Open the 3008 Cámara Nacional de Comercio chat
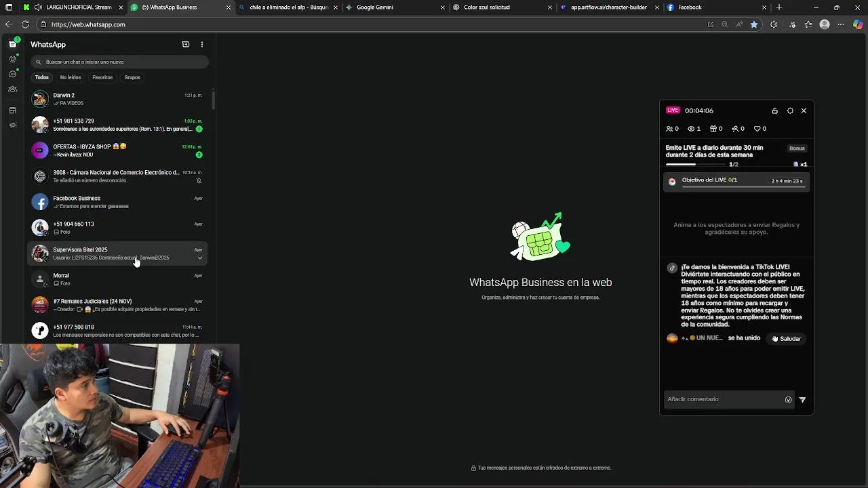868x488 pixels. [118, 176]
